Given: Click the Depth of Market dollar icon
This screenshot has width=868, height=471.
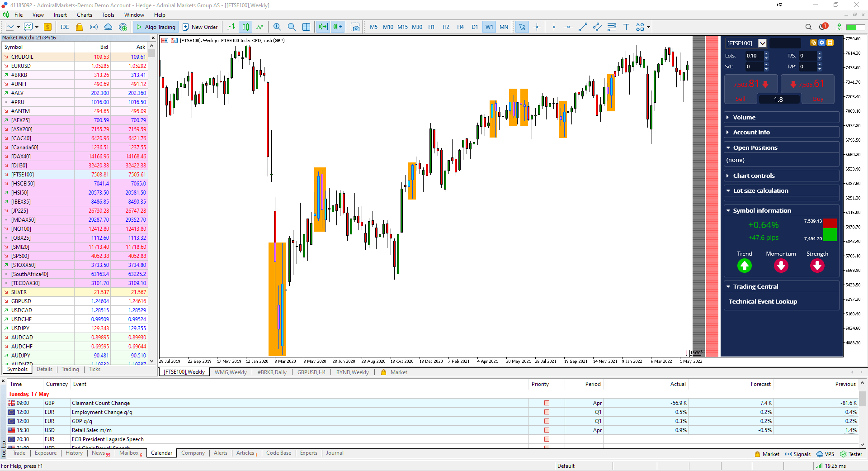Looking at the screenshot, I should coord(48,27).
